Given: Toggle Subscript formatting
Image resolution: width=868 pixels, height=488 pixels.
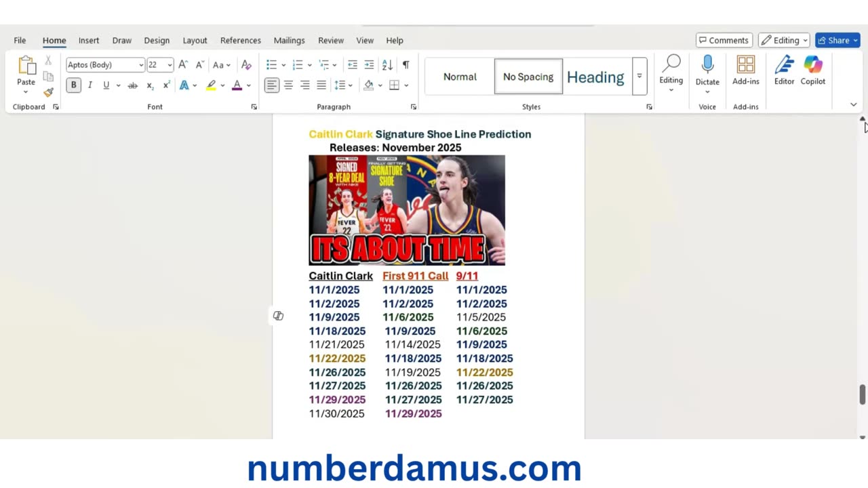Looking at the screenshot, I should tap(150, 85).
